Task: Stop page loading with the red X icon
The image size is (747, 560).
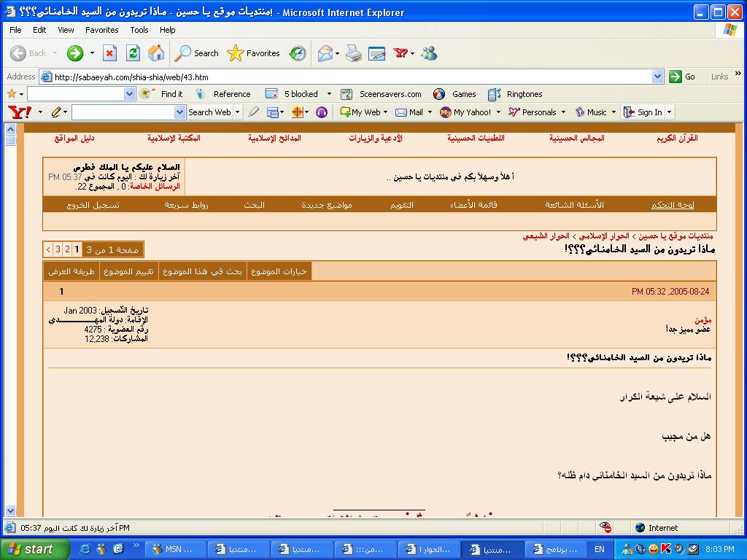Action: pyautogui.click(x=109, y=53)
